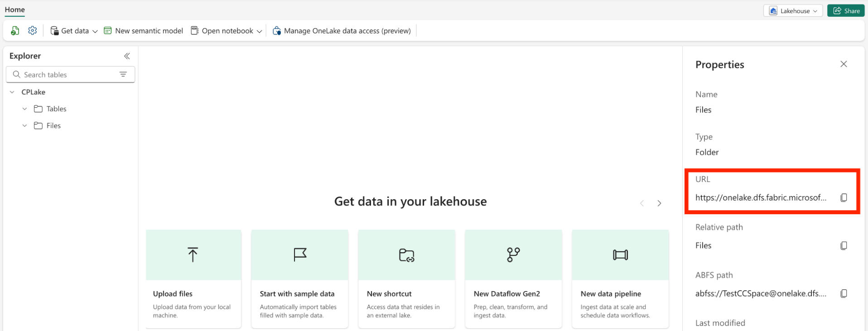Select Start with sample data card title

(x=297, y=294)
